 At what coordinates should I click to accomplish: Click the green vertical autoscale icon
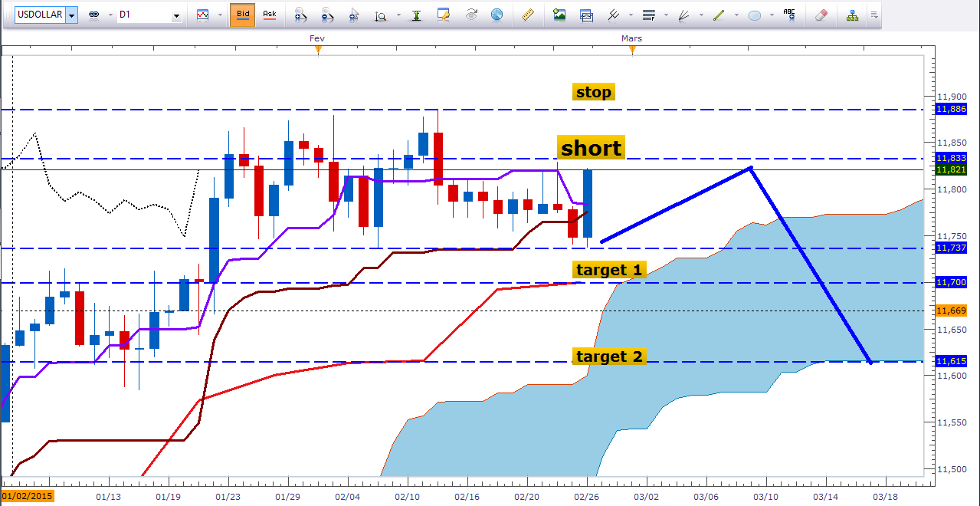416,15
